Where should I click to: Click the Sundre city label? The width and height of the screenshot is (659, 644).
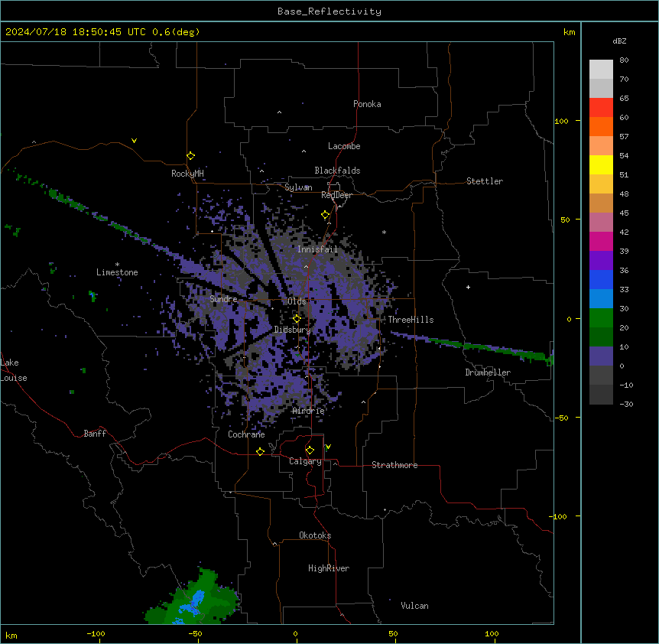223,299
